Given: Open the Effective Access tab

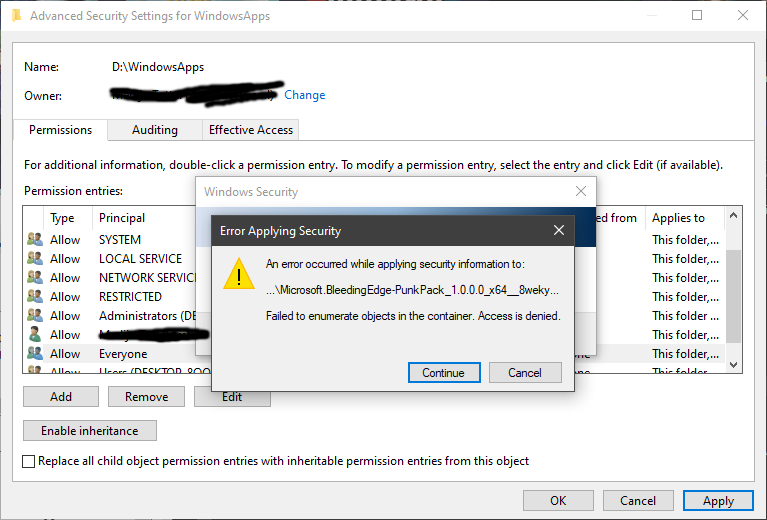Looking at the screenshot, I should (250, 130).
